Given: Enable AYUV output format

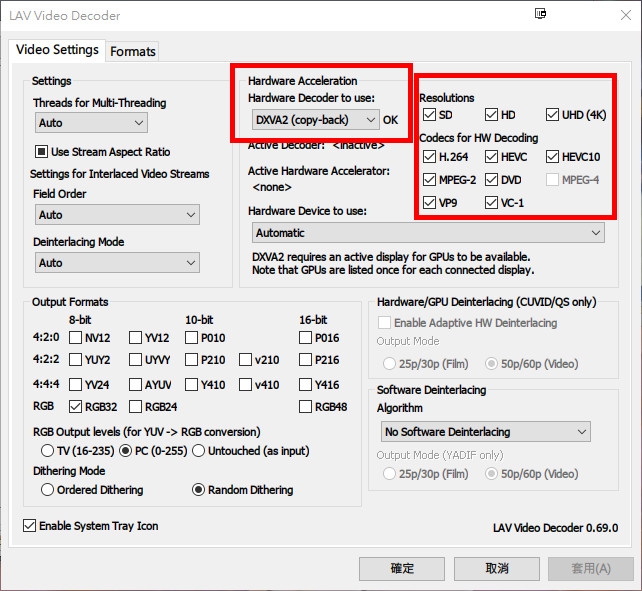Looking at the screenshot, I should coord(135,385).
